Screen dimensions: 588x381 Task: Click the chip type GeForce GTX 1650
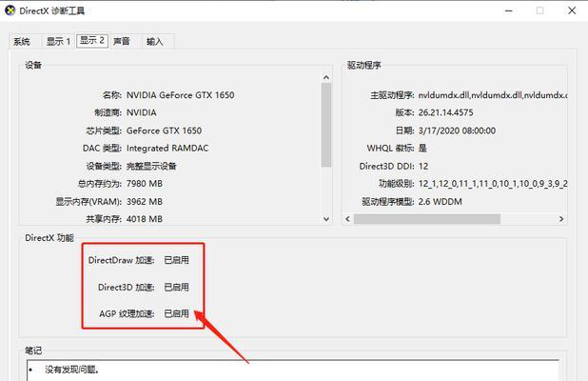click(164, 130)
